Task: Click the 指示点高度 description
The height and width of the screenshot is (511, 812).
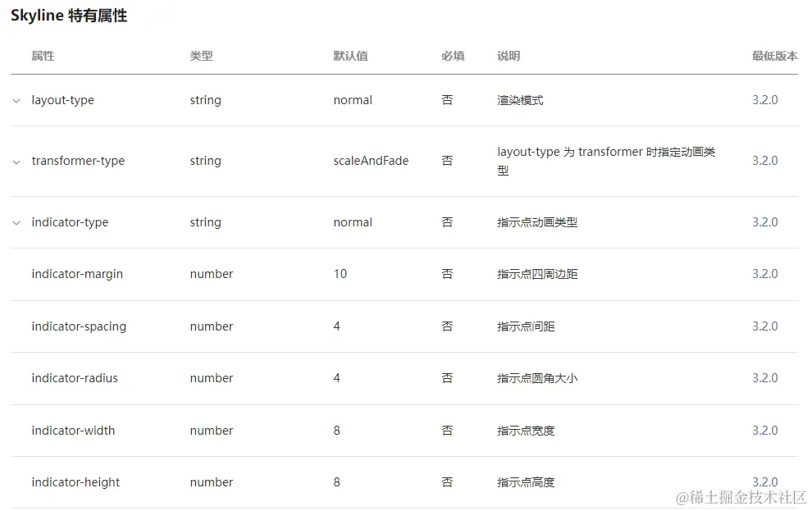Action: click(x=526, y=482)
